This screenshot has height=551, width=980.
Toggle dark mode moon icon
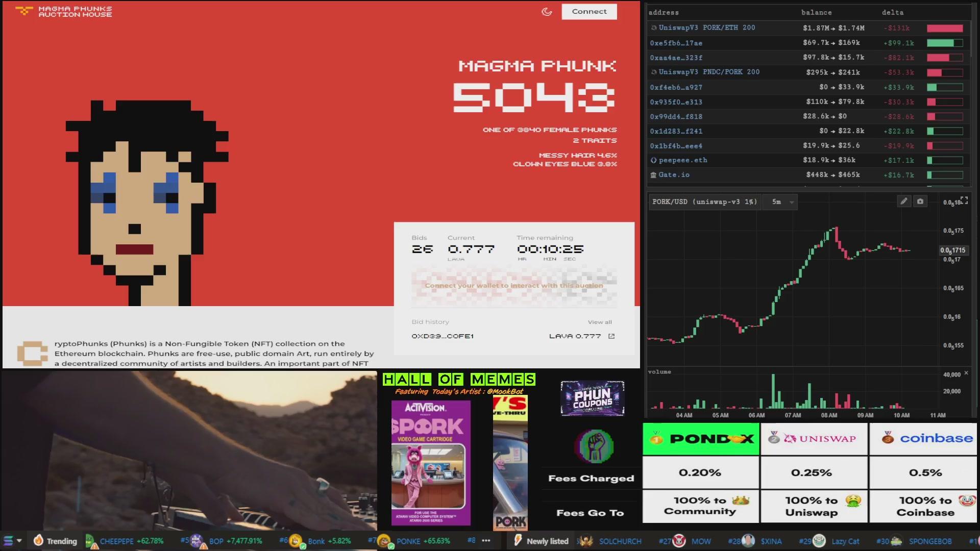click(x=547, y=12)
